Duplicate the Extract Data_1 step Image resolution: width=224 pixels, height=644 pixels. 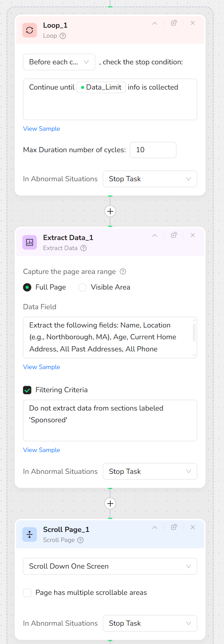tap(174, 235)
